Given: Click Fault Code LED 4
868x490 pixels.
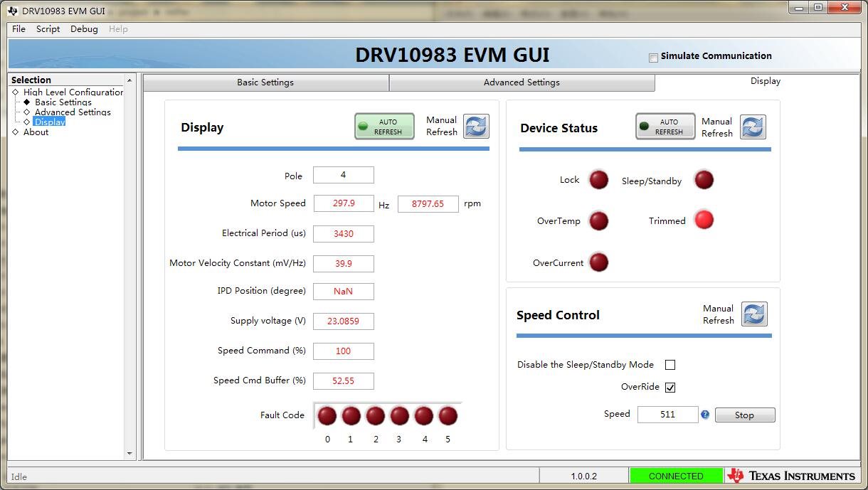Looking at the screenshot, I should click(x=424, y=415).
